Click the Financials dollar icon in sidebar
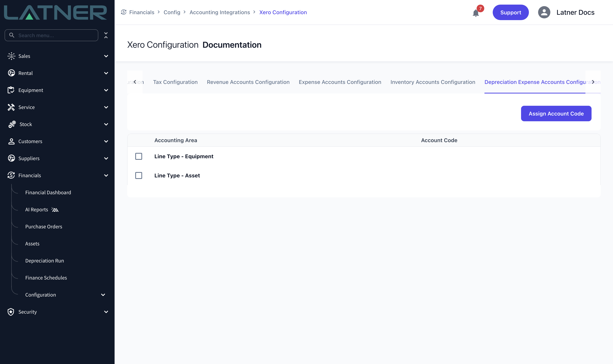Screen dimensions: 613x364 11,175
